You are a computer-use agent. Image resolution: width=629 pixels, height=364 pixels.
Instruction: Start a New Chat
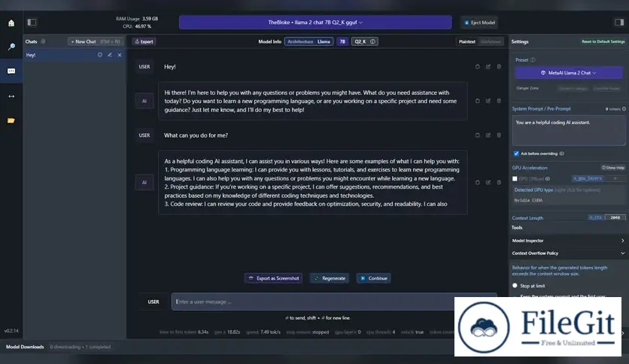[96, 41]
